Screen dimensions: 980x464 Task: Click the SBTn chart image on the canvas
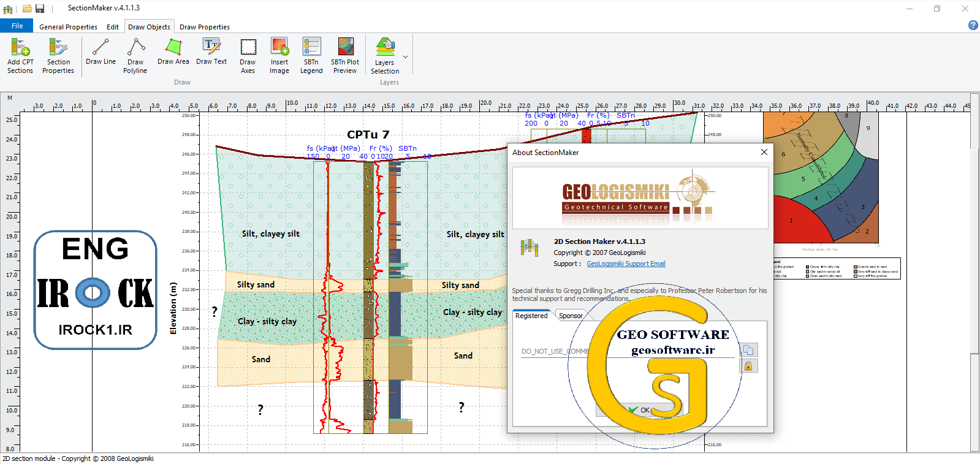coord(821,179)
